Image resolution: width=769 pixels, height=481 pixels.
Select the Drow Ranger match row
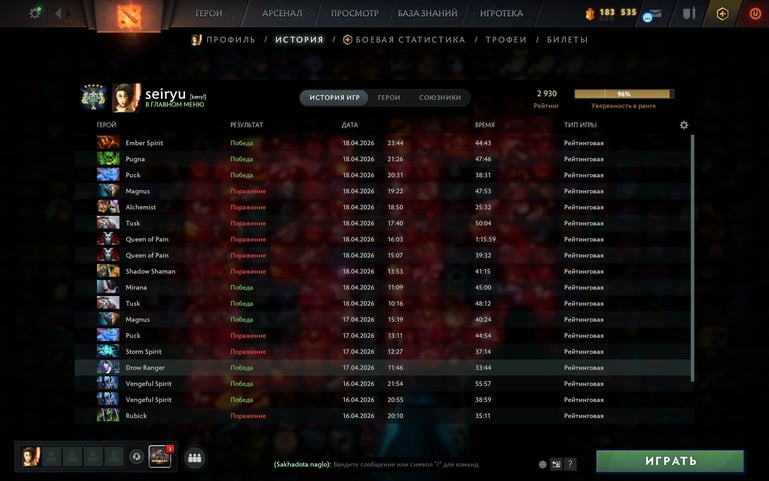click(383, 368)
